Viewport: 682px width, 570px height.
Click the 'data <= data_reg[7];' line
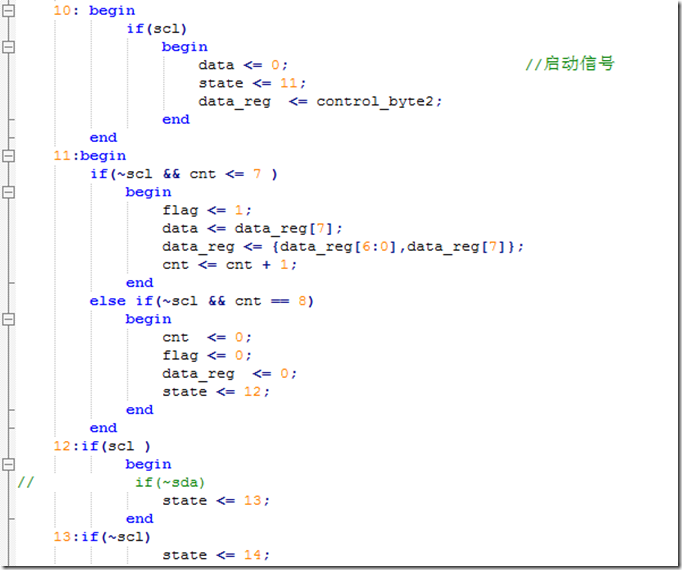pos(252,229)
